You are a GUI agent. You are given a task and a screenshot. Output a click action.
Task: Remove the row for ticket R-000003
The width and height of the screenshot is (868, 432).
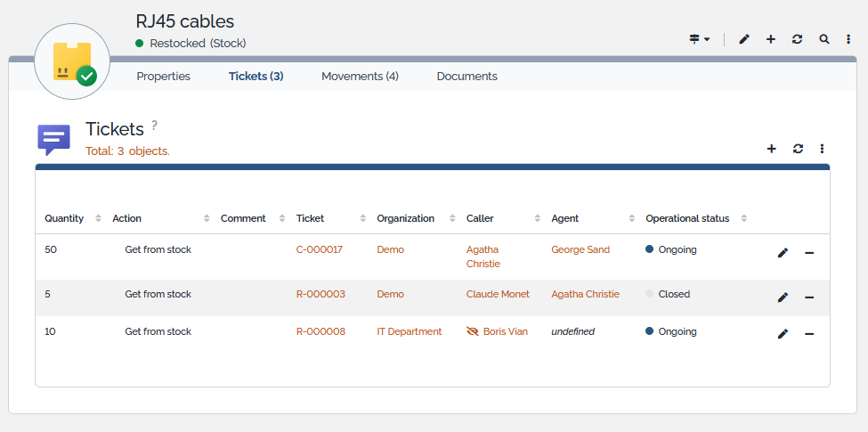pos(809,298)
